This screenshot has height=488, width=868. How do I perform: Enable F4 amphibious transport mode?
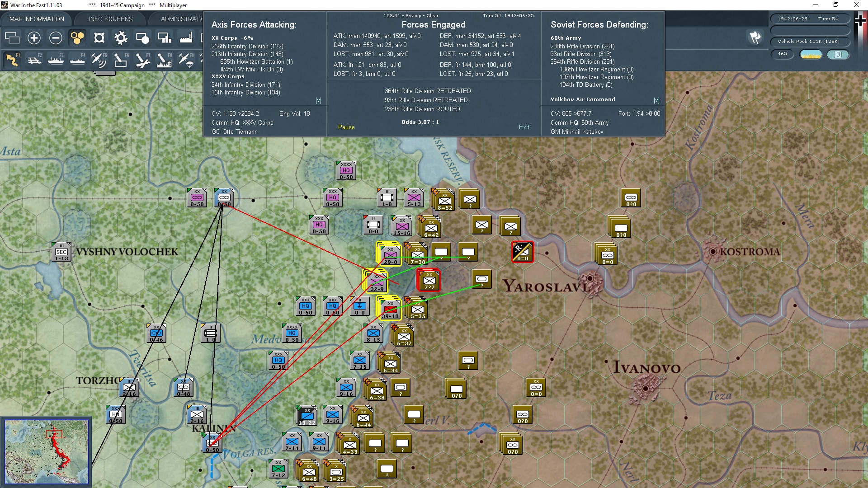click(77, 60)
